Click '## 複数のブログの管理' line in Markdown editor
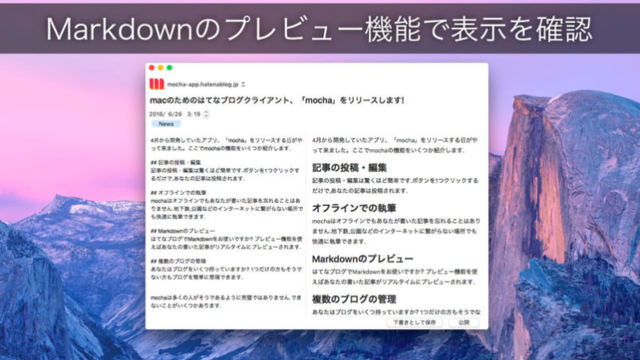640x360 pixels. (178, 261)
